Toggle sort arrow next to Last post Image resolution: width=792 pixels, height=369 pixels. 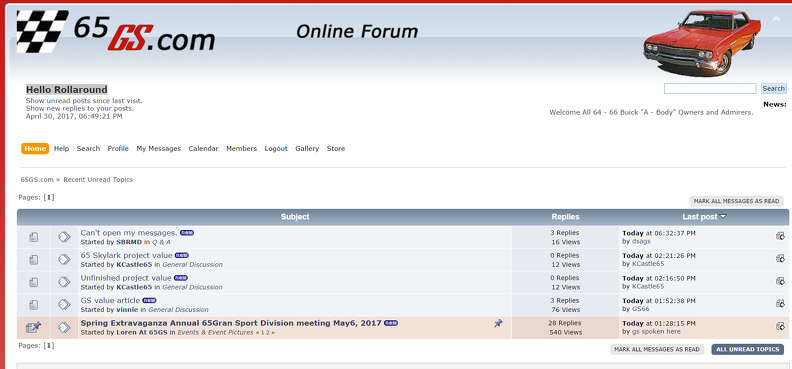(723, 217)
